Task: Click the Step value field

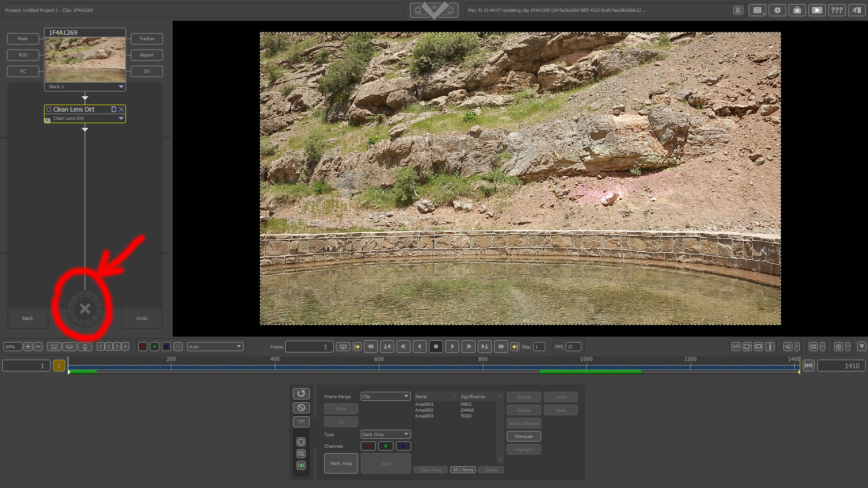Action: (x=538, y=347)
